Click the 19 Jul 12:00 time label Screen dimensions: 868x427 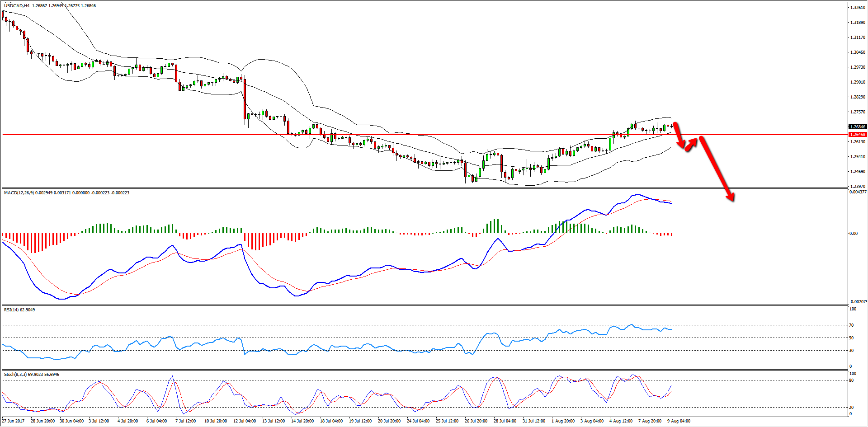[x=360, y=421]
